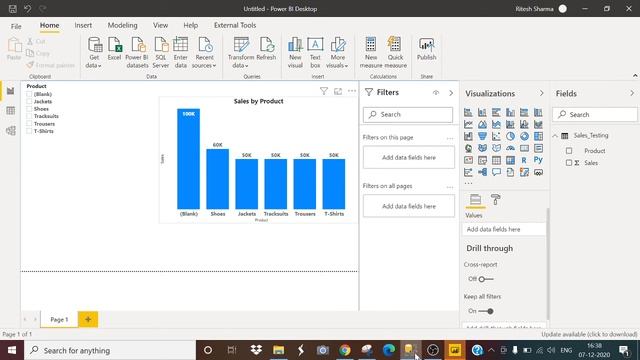Select the Page 1 tab
Image resolution: width=640 pixels, height=360 pixels.
(59, 319)
